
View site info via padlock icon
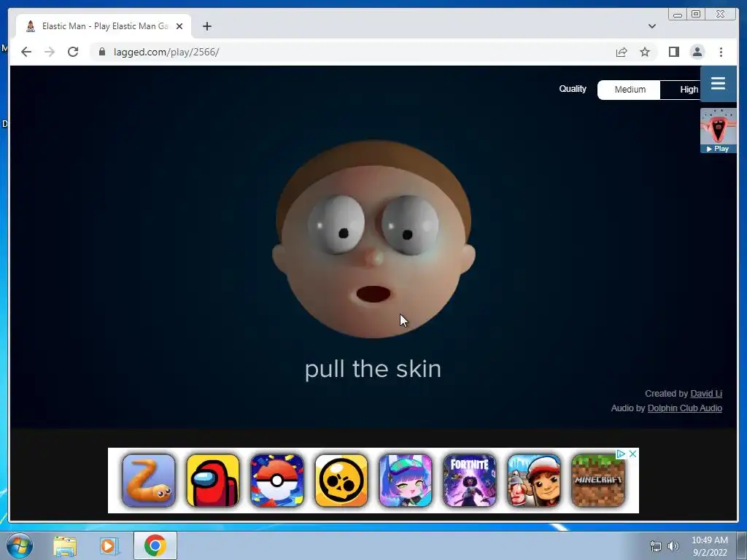[102, 52]
